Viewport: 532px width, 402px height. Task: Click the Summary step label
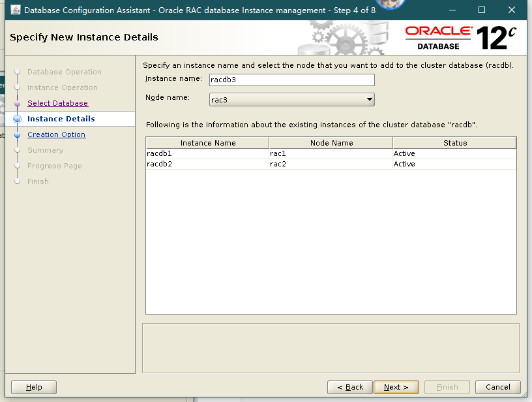pos(46,150)
